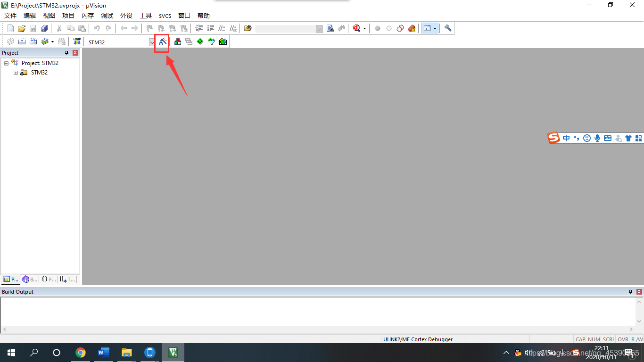Viewport: 644px width, 362px height.
Task: Select the Project: STM32 tree item
Action: [x=40, y=63]
